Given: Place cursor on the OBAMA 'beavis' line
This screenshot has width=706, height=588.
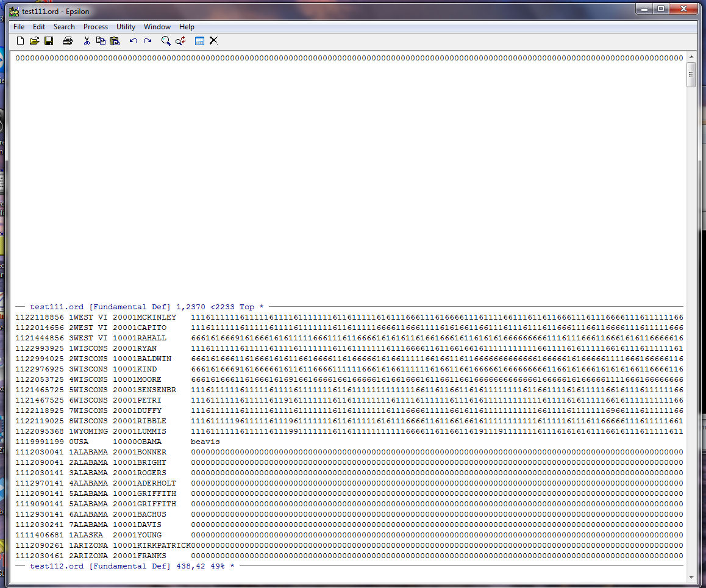Looking at the screenshot, I should pos(205,442).
